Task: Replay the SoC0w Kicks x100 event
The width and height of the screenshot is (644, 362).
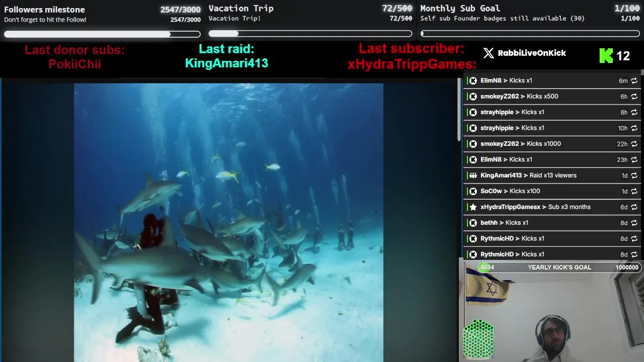Action: [634, 192]
